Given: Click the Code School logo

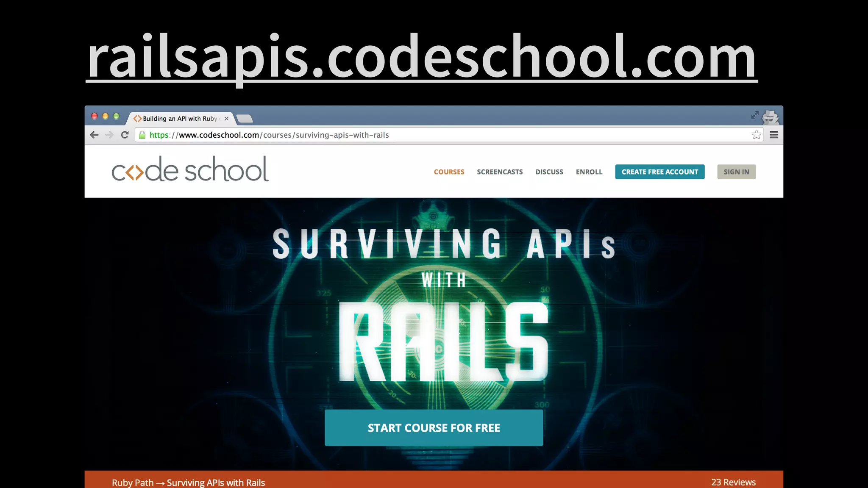Looking at the screenshot, I should (x=190, y=169).
